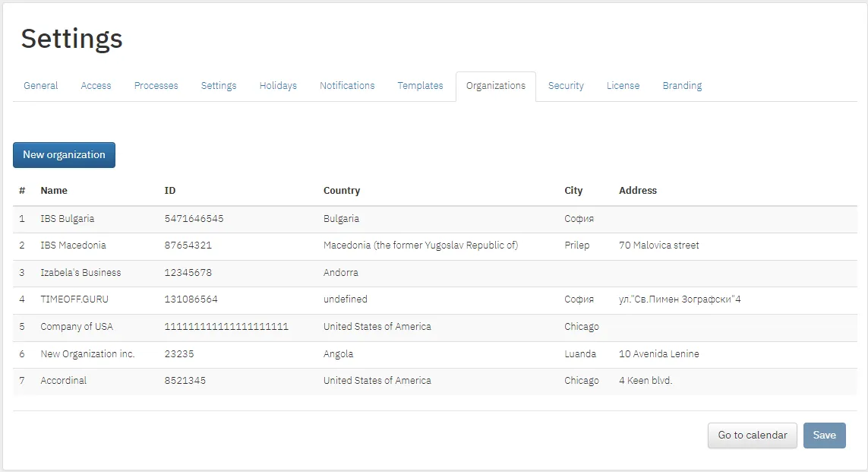Viewport: 868px width, 472px height.
Task: Select the TIMEOFF.GURU organization name
Action: coord(74,299)
